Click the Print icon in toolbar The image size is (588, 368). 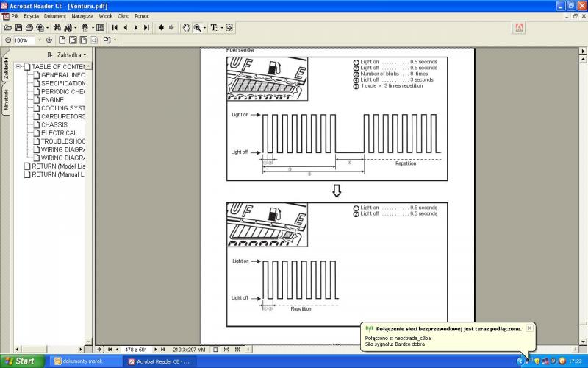[x=29, y=27]
